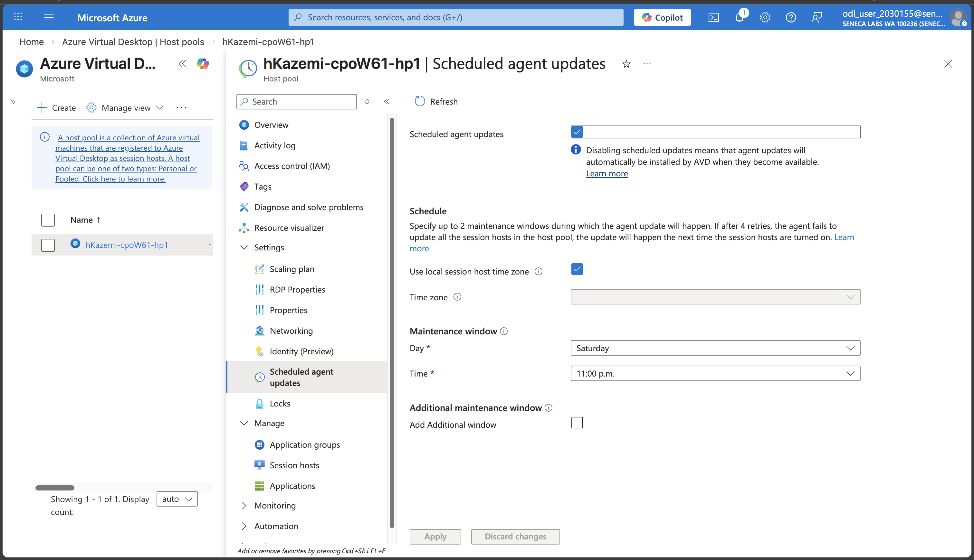Screen dimensions: 974x560
Task: Click the Refresh icon
Action: (419, 101)
